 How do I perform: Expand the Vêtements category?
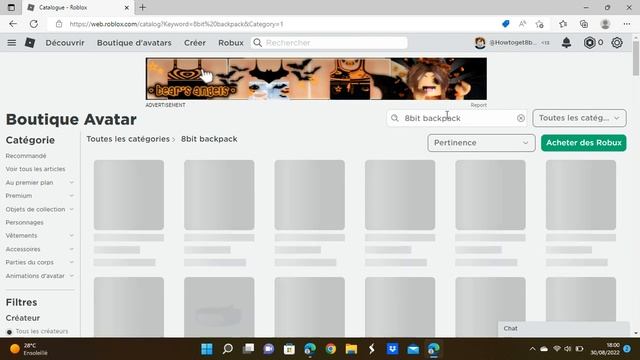(71, 236)
